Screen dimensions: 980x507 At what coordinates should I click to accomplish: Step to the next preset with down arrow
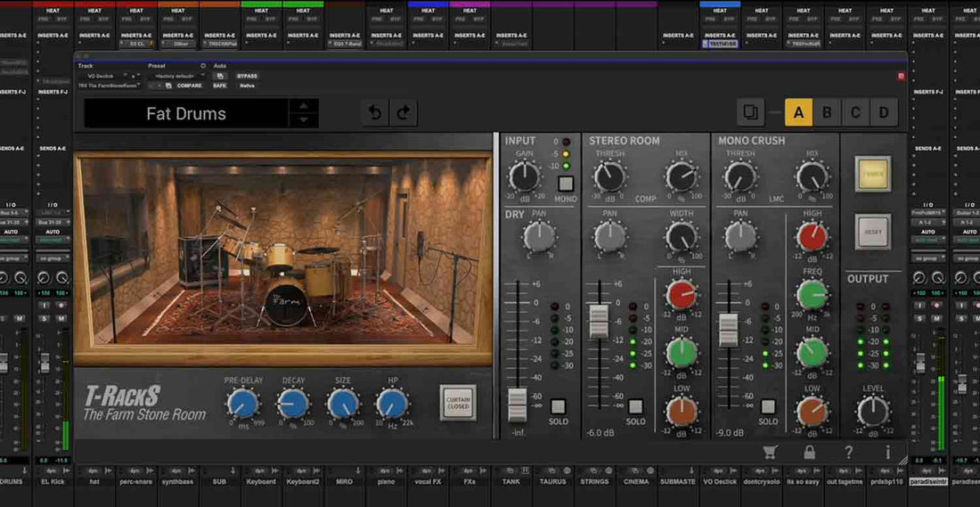pyautogui.click(x=304, y=120)
